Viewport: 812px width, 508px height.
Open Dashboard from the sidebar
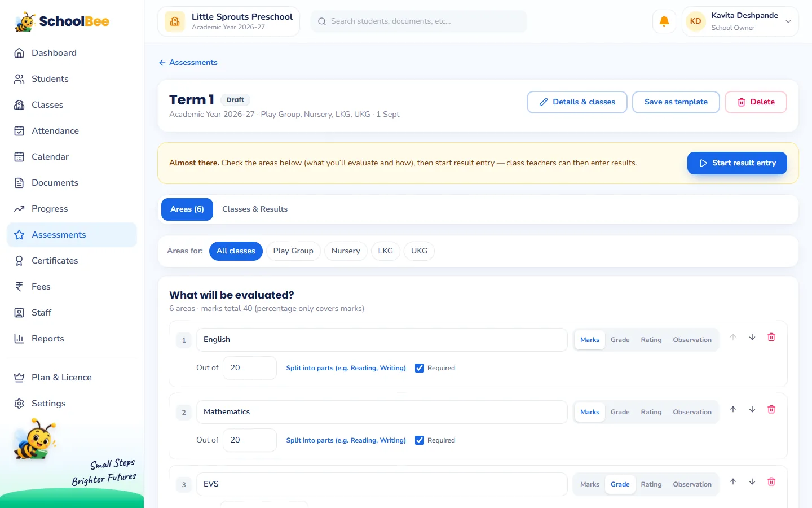click(x=72, y=53)
